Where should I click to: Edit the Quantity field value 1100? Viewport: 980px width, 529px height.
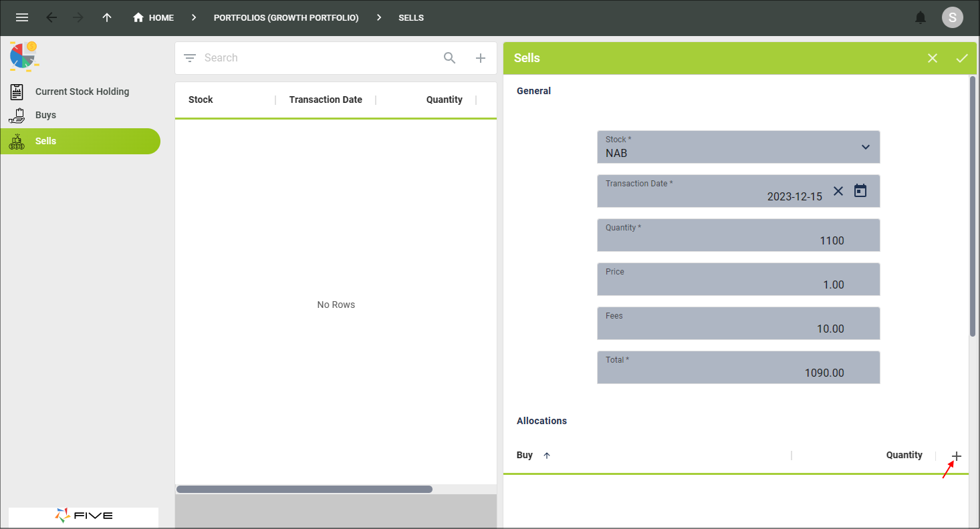739,235
